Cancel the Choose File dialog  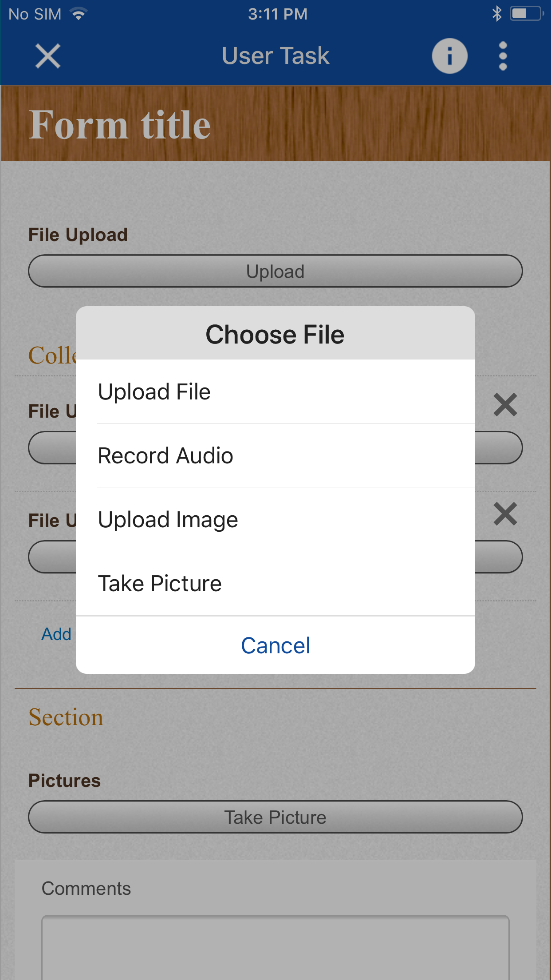coord(275,646)
